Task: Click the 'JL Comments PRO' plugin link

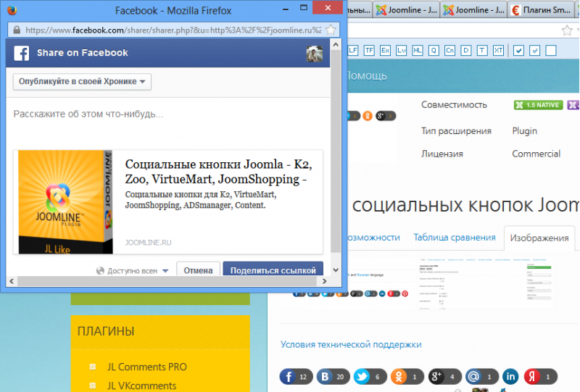Action: pyautogui.click(x=147, y=367)
